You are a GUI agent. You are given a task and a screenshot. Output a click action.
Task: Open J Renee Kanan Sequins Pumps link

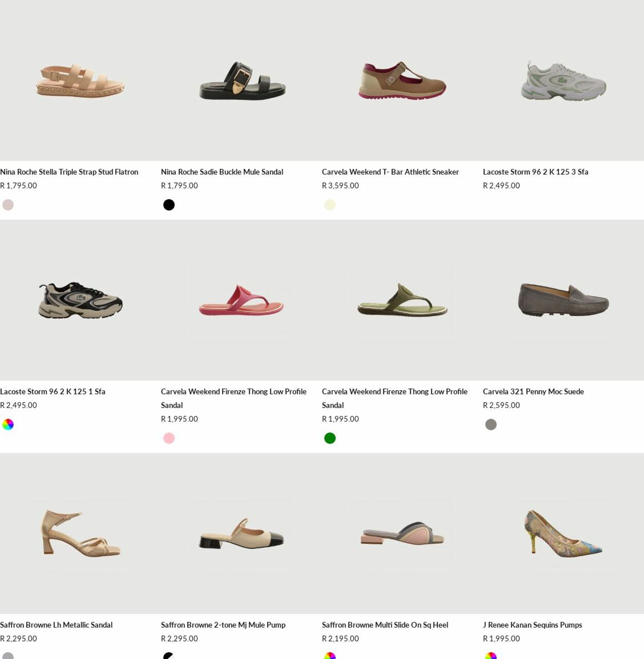click(x=532, y=625)
